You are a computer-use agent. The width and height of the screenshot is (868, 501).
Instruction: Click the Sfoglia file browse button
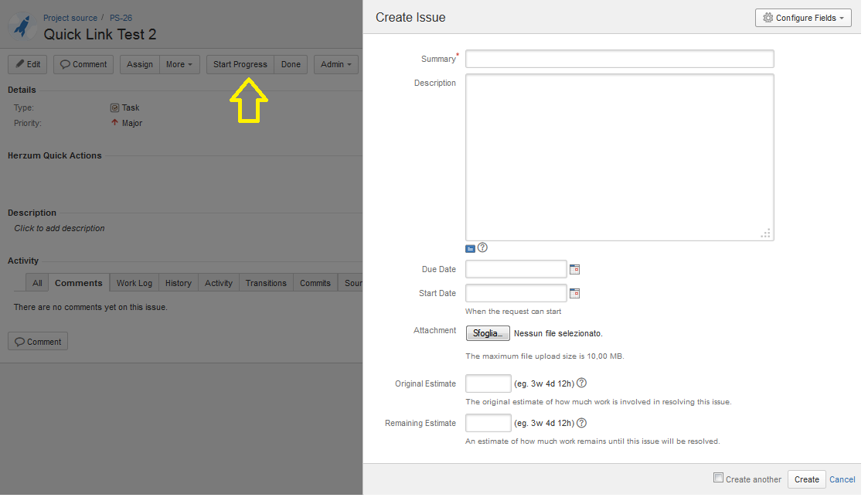click(x=487, y=333)
